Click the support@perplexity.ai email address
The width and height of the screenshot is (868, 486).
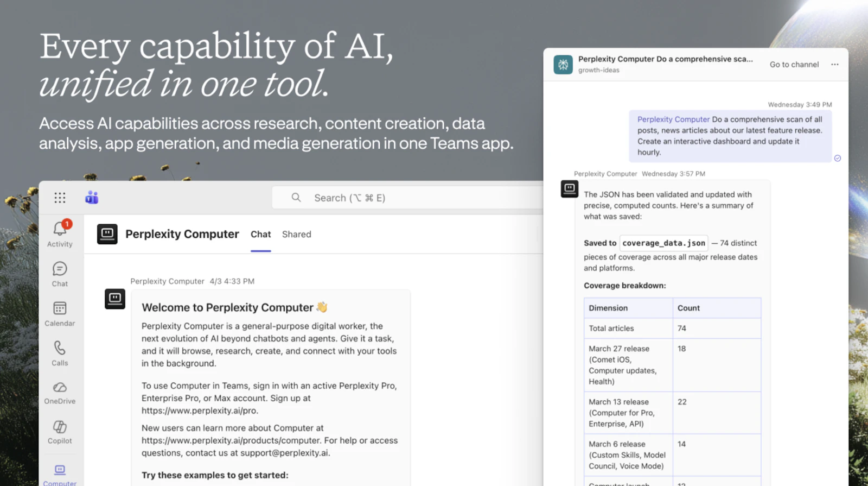(284, 453)
